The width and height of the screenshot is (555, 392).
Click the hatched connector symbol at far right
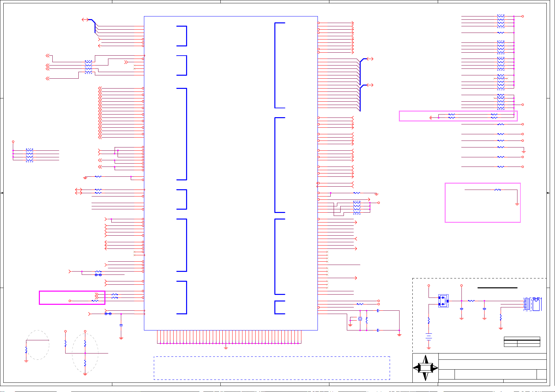[527, 304]
